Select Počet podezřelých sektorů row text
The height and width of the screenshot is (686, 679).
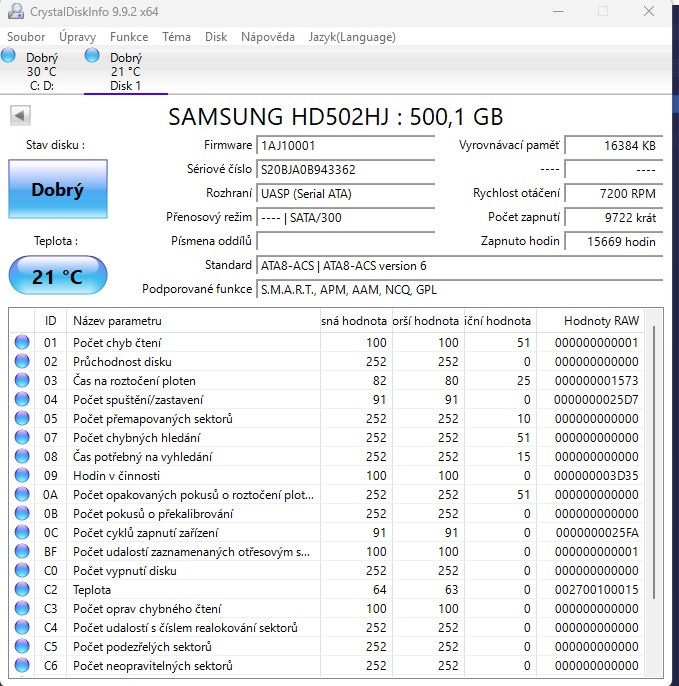tap(142, 647)
